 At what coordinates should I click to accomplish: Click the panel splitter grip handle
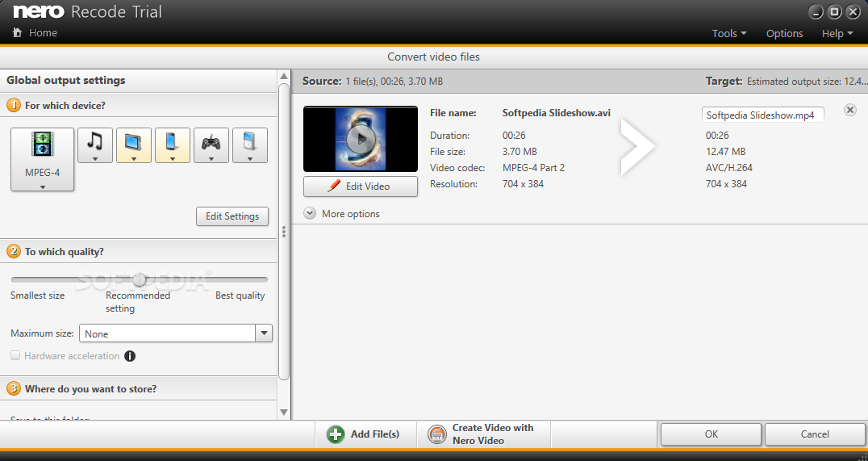click(x=284, y=232)
